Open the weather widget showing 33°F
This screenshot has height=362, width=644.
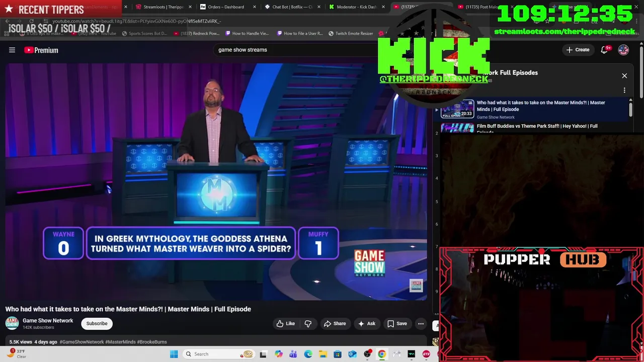[x=15, y=354]
